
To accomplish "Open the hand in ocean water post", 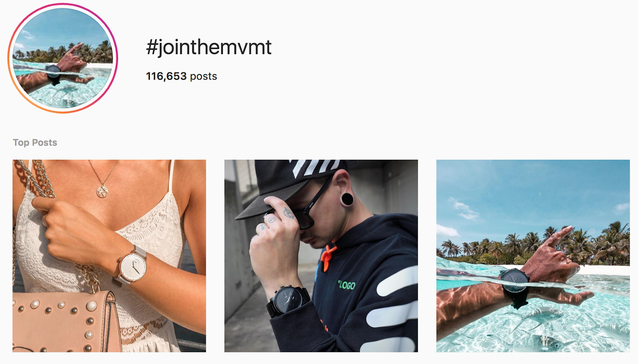I will tap(533, 256).
